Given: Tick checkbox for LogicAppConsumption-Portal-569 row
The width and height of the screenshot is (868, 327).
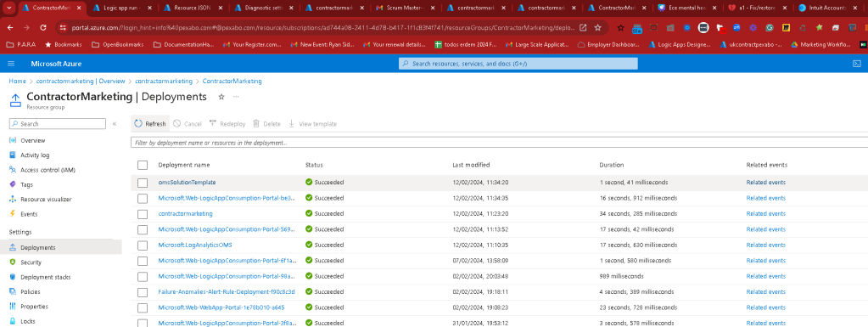Looking at the screenshot, I should click(x=143, y=229).
